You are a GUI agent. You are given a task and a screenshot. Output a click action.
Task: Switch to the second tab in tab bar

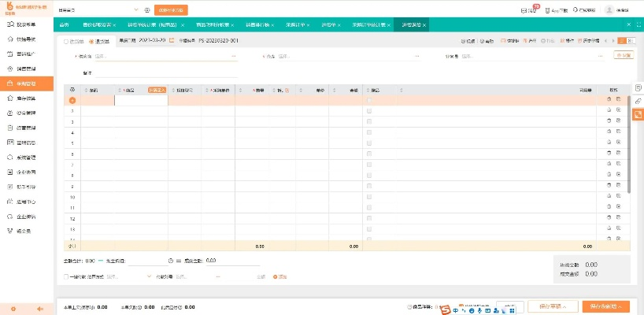(97, 24)
